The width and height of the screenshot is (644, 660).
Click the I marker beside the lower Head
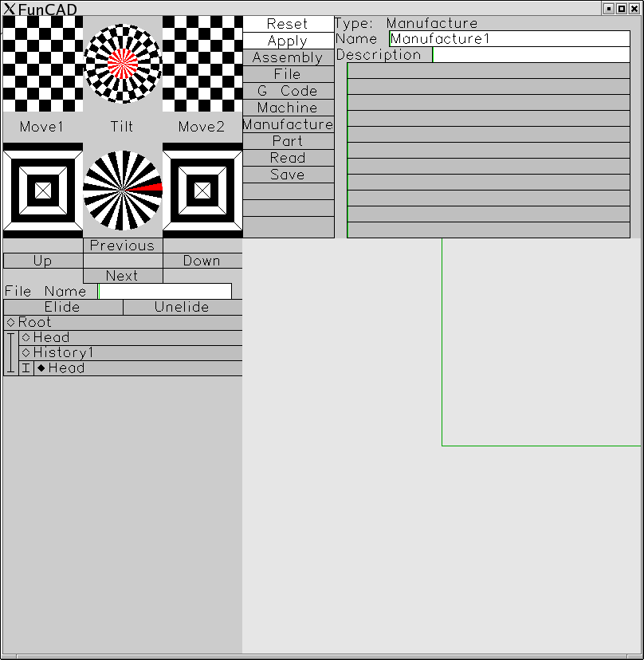tap(26, 368)
